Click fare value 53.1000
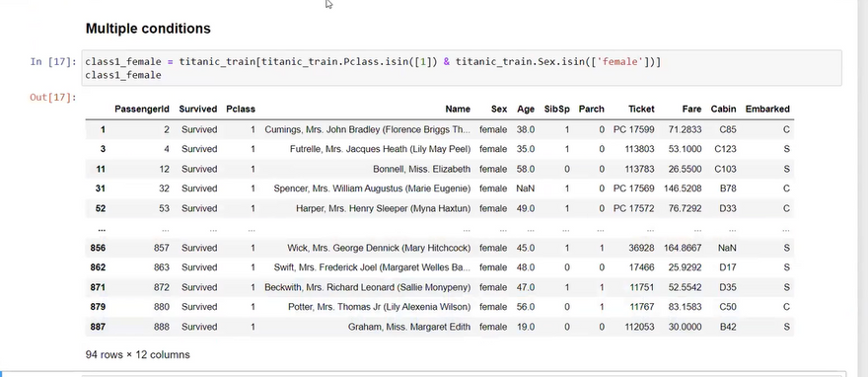 click(685, 149)
